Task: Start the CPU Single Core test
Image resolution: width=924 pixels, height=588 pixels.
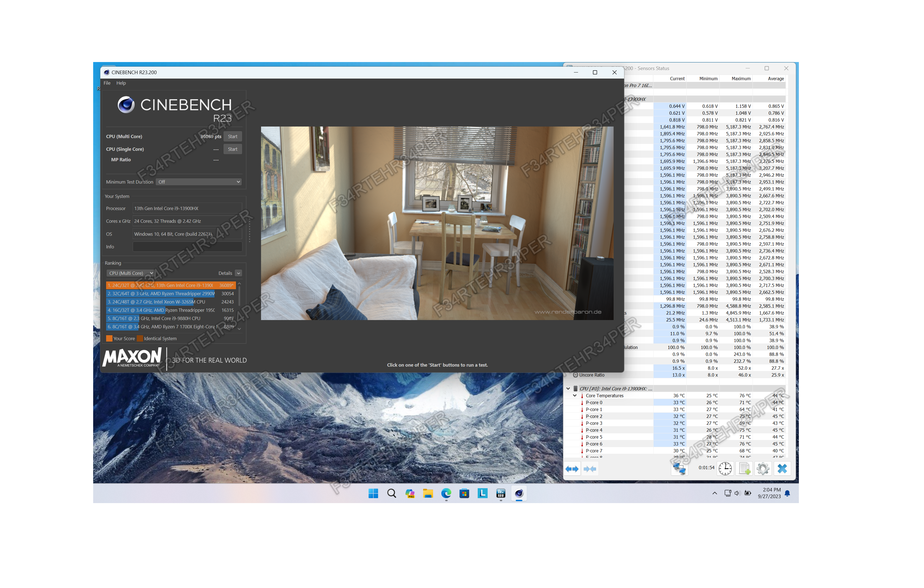Action: point(232,149)
